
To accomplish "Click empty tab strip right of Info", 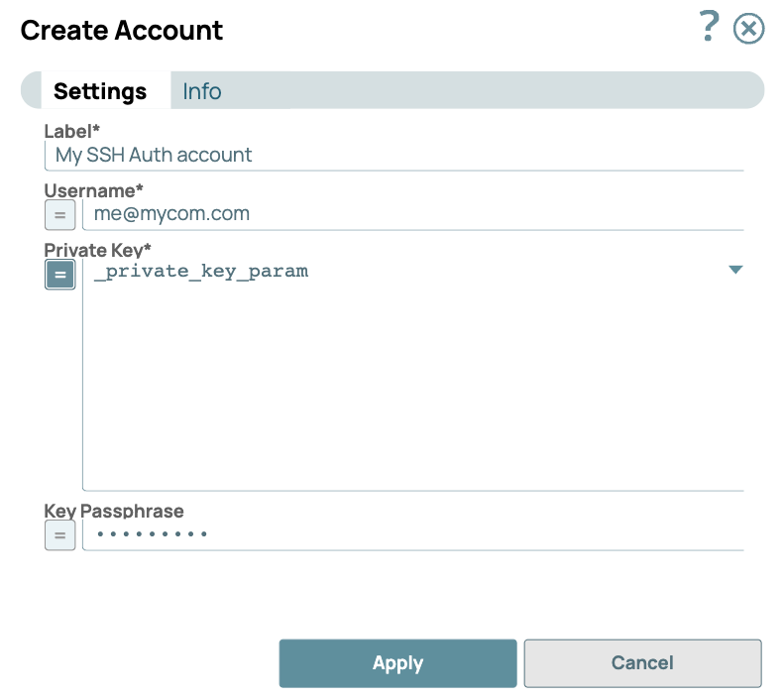I will [x=496, y=91].
